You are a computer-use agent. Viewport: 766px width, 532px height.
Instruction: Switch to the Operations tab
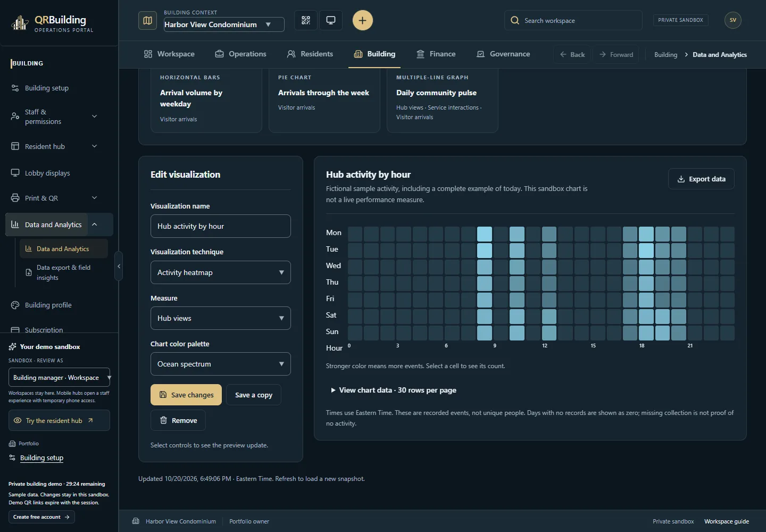click(240, 54)
